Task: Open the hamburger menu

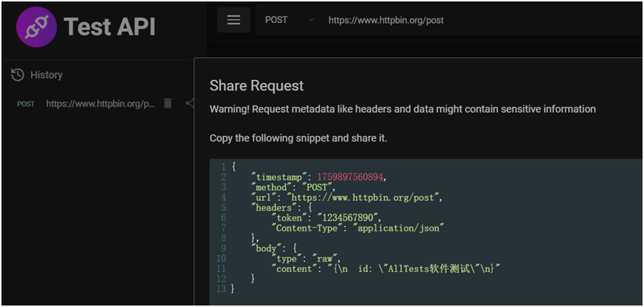Action: click(x=233, y=20)
